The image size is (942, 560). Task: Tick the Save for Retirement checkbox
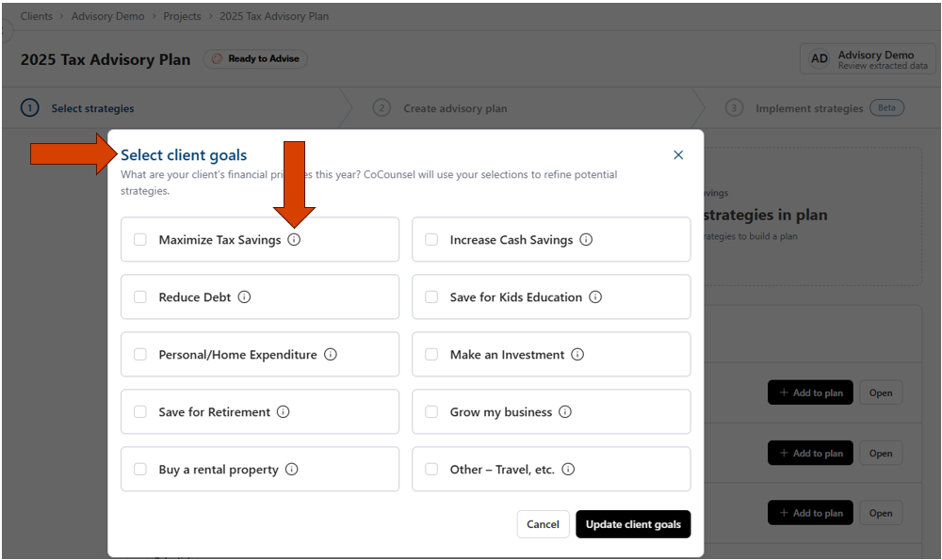140,412
